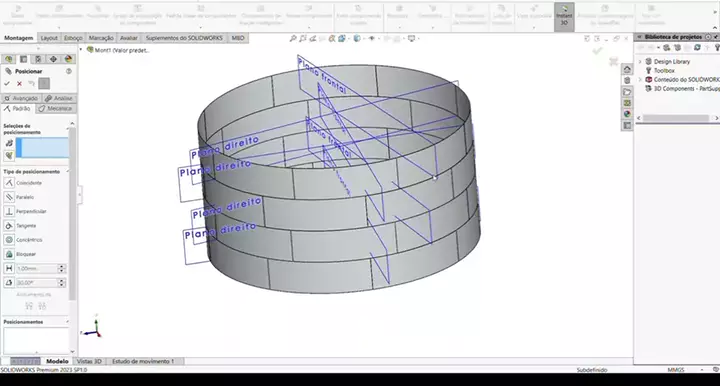The image size is (720, 386).
Task: Select Toolbox in the design library
Action: pos(664,71)
